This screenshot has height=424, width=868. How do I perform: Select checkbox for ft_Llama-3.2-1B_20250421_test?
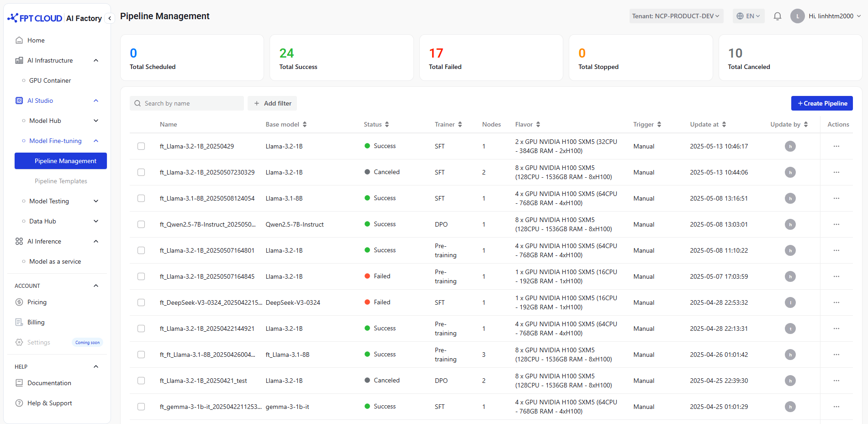[141, 381]
